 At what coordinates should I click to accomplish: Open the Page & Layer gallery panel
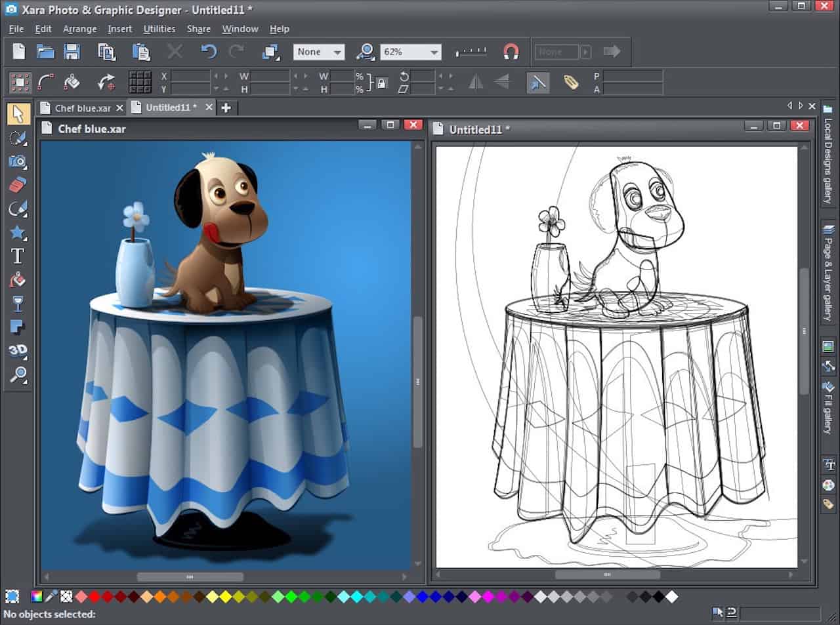click(828, 272)
